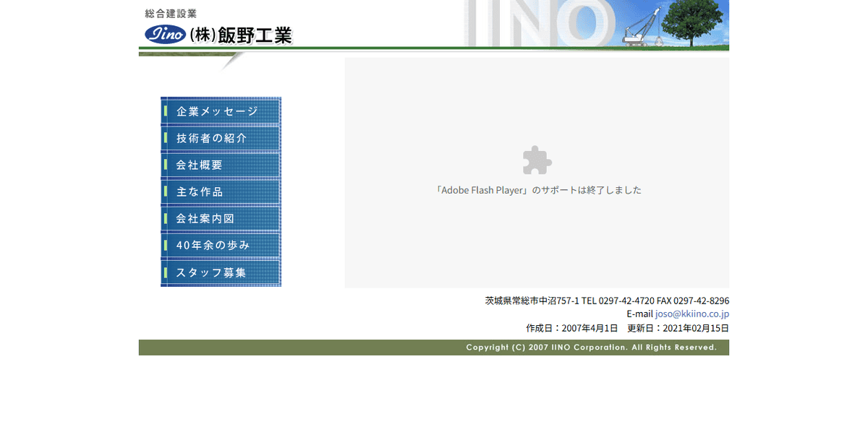Click the (株)飯野工業 company name

[240, 35]
